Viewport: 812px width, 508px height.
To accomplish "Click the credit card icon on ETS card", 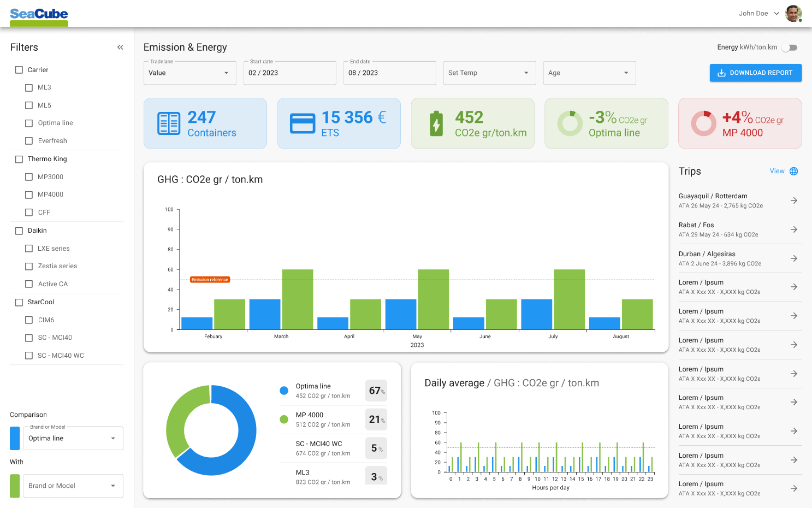I will (x=303, y=123).
